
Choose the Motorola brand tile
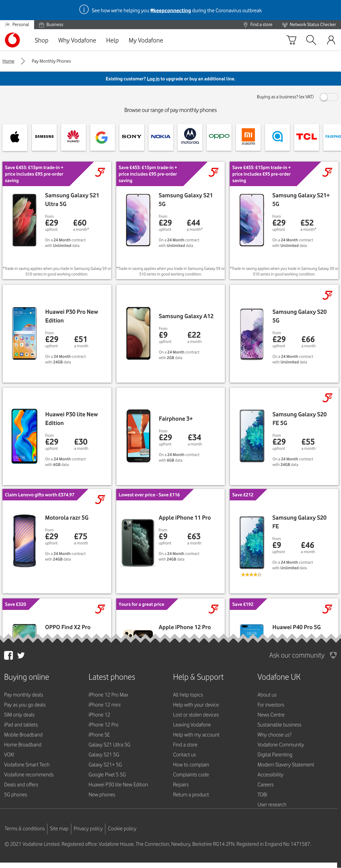pos(190,137)
